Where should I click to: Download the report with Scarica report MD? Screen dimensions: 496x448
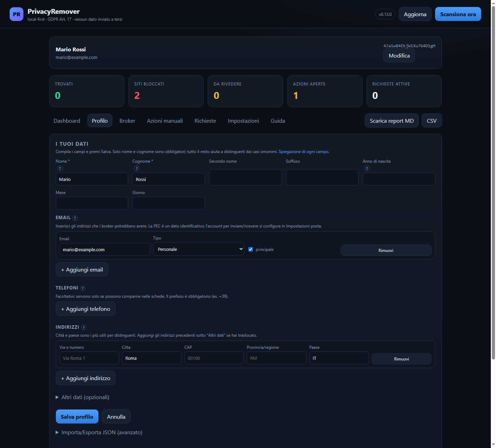392,121
